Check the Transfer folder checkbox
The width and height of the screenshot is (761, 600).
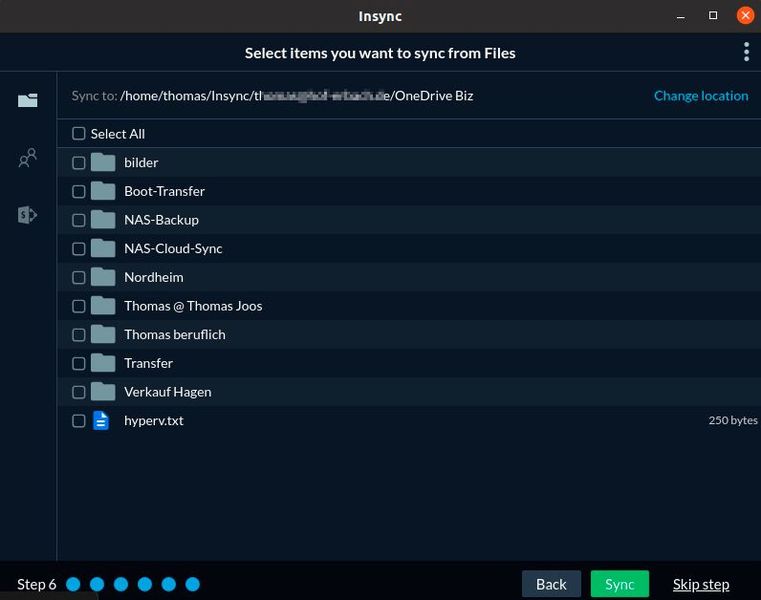coord(79,363)
